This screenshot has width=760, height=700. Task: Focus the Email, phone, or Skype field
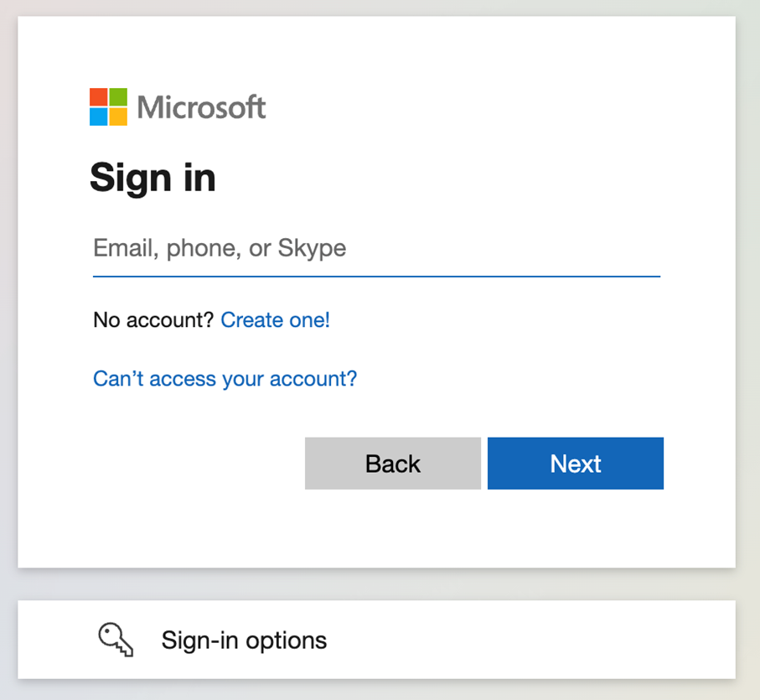coord(376,249)
